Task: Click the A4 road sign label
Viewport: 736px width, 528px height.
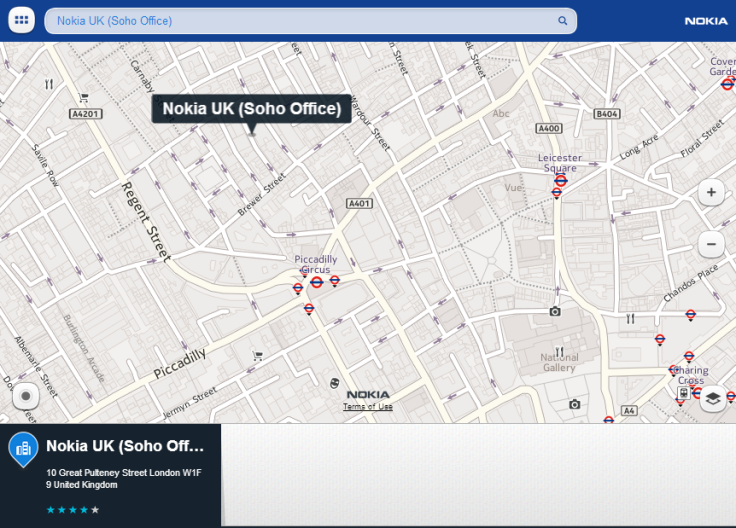Action: pyautogui.click(x=629, y=411)
